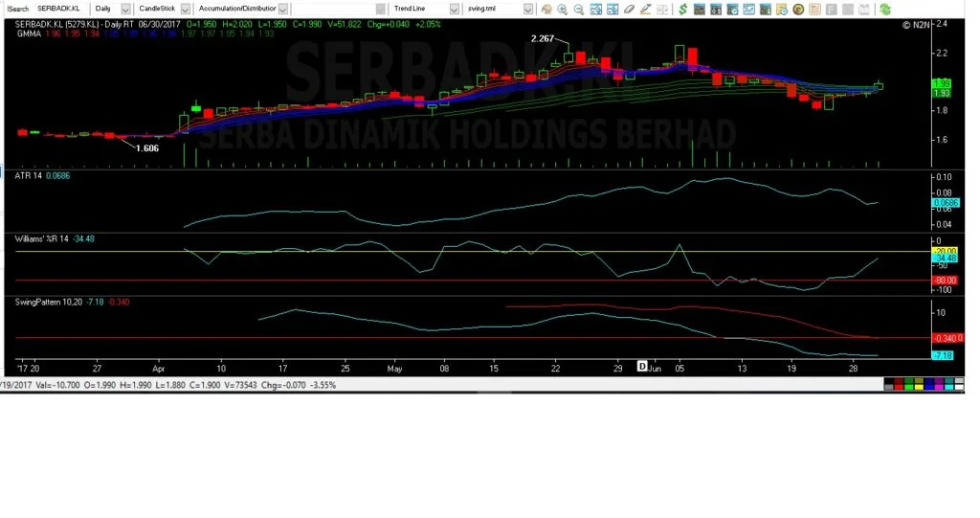Click the round gold coin icon

pos(798,10)
